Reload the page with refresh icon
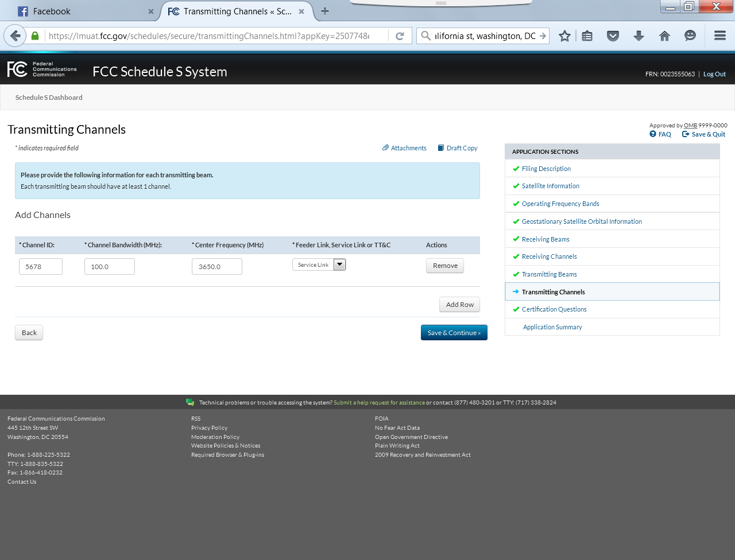Screen dimensions: 735x560 click(400, 36)
